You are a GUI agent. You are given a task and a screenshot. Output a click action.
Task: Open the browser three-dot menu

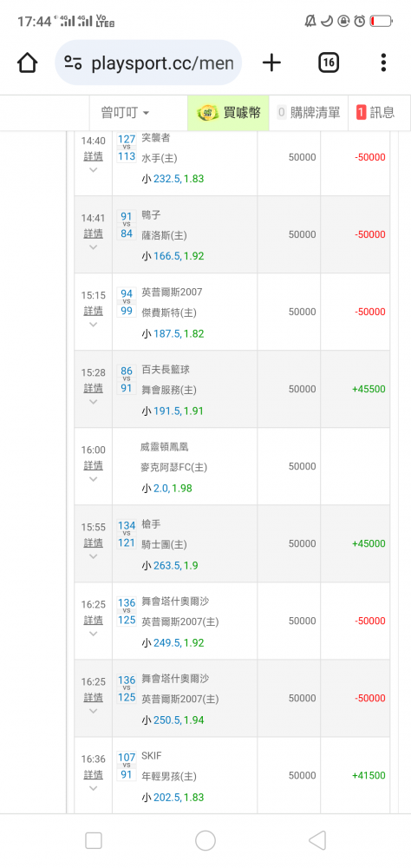383,62
